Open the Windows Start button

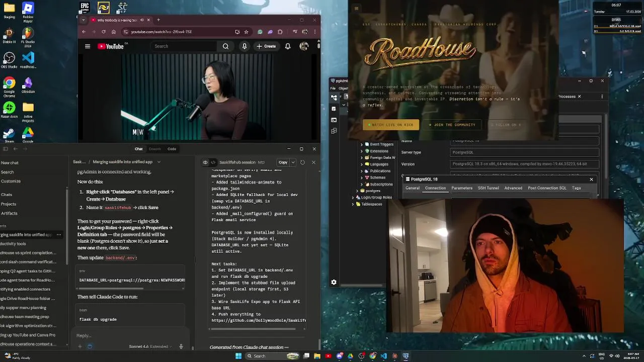tap(238, 356)
